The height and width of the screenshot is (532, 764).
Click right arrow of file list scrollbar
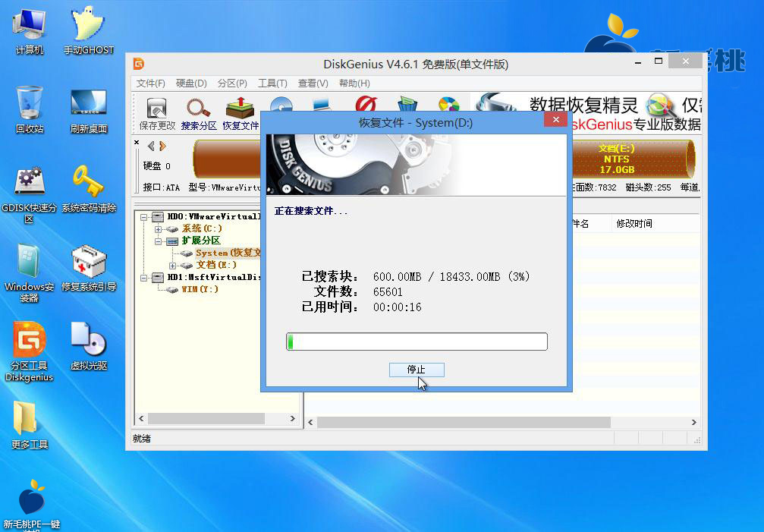click(694, 423)
